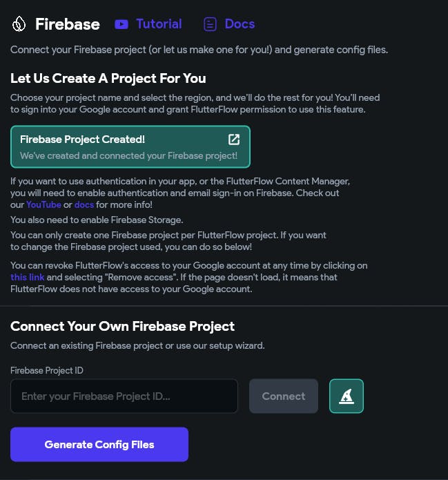Open the external link icon on the project card
Screen dimensions: 448x480
[x=234, y=140]
